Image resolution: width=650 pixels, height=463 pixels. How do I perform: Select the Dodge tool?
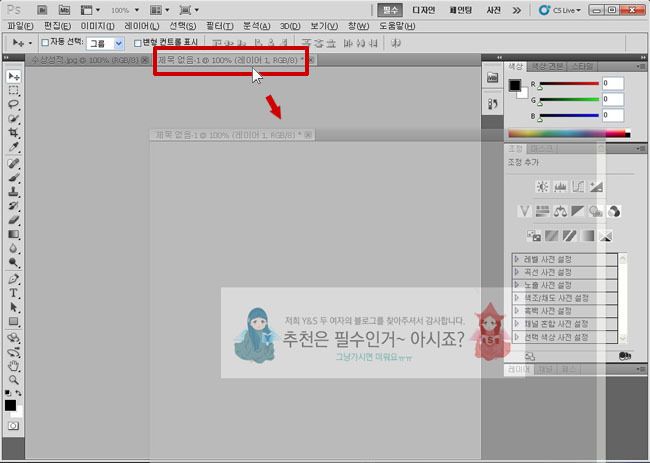click(13, 262)
